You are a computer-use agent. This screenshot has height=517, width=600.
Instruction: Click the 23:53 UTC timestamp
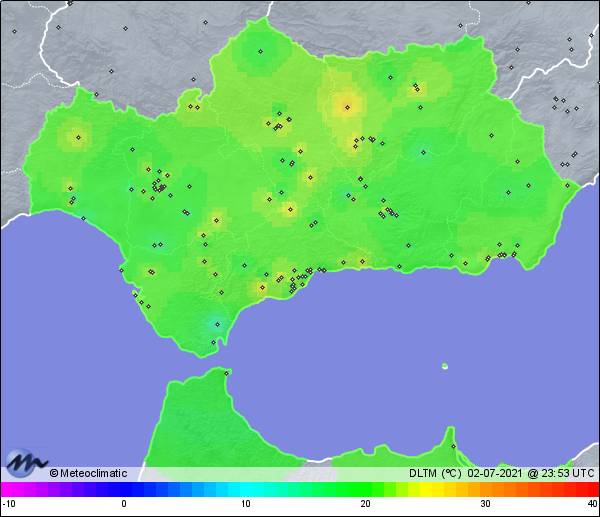pyautogui.click(x=567, y=473)
